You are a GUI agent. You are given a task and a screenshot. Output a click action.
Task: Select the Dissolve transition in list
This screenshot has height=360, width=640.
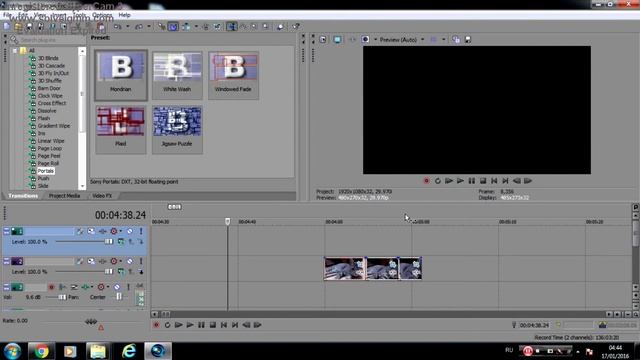pos(47,111)
